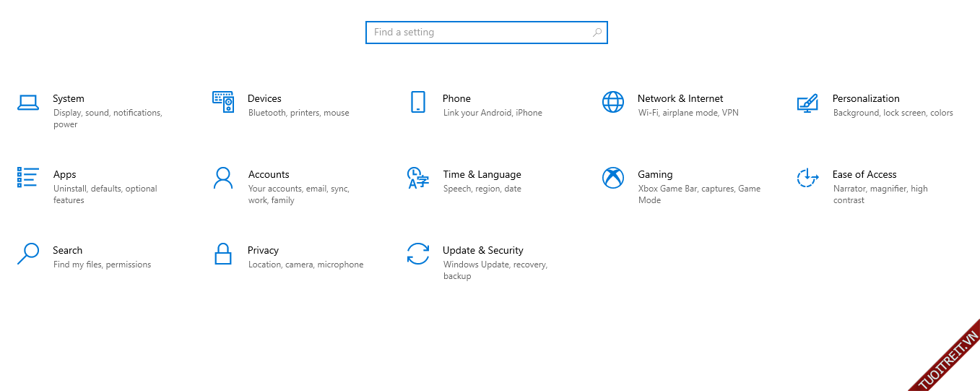Go to the 'Time & Language' heading
This screenshot has height=391, width=980.
tap(482, 174)
